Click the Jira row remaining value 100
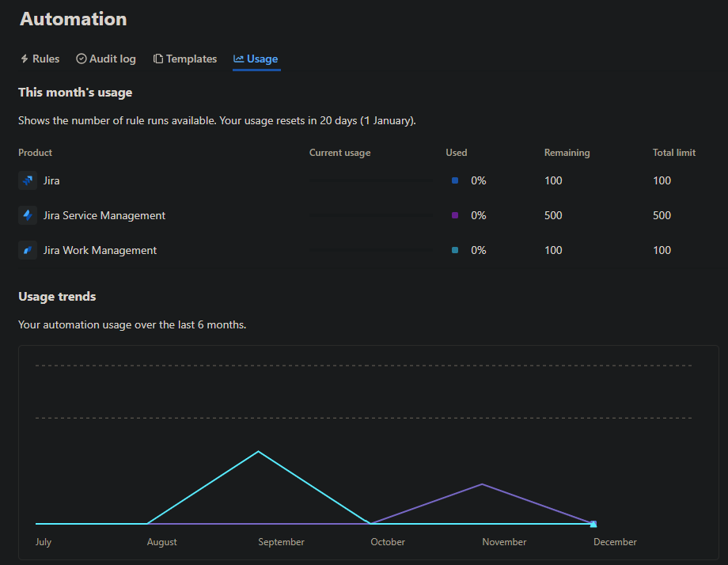Viewport: 728px width, 565px height. point(553,180)
